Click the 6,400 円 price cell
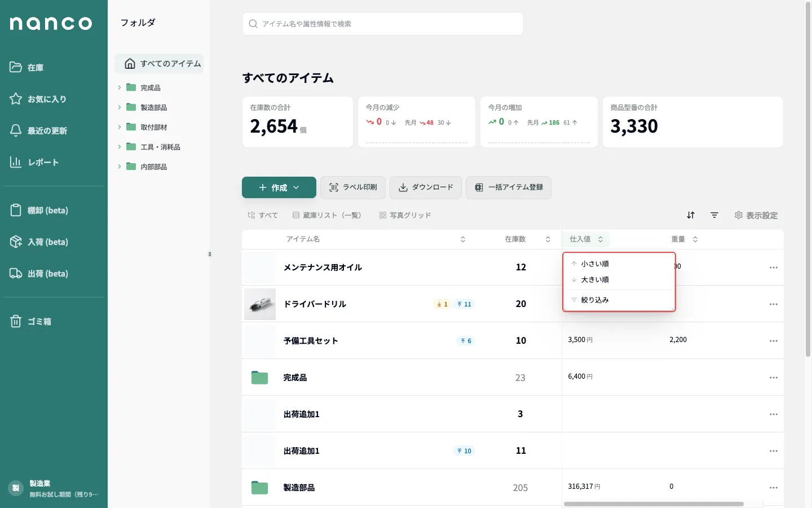 pos(580,376)
